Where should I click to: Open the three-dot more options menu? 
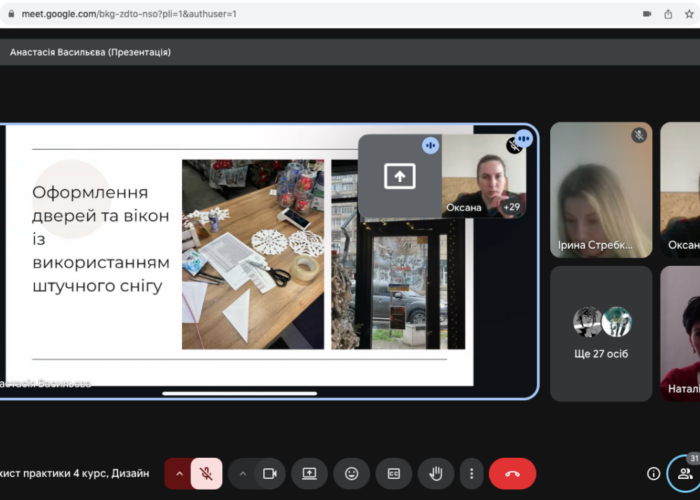click(471, 473)
